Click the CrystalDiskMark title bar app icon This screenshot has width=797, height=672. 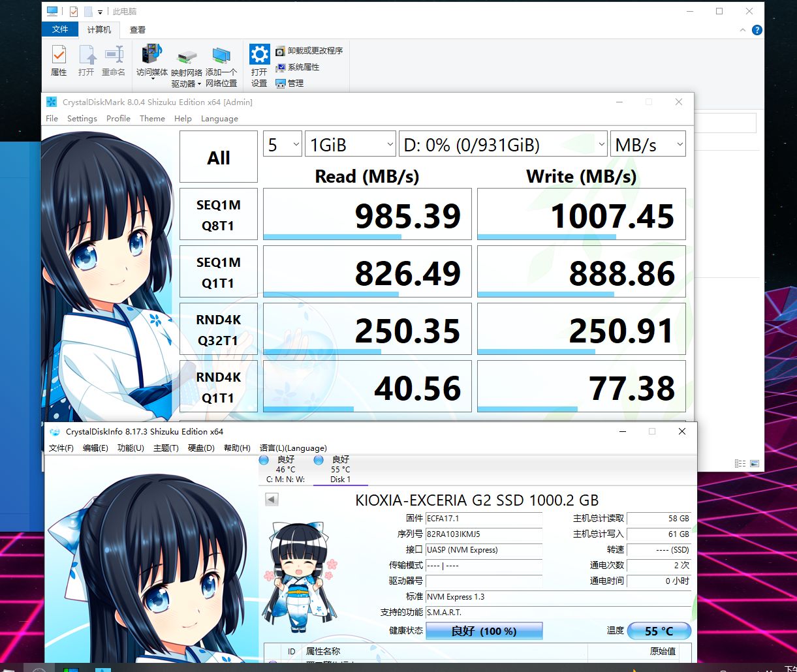tap(52, 102)
